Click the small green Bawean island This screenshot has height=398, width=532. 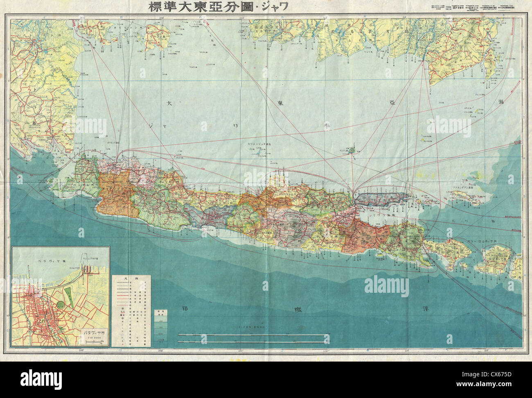click(351, 150)
